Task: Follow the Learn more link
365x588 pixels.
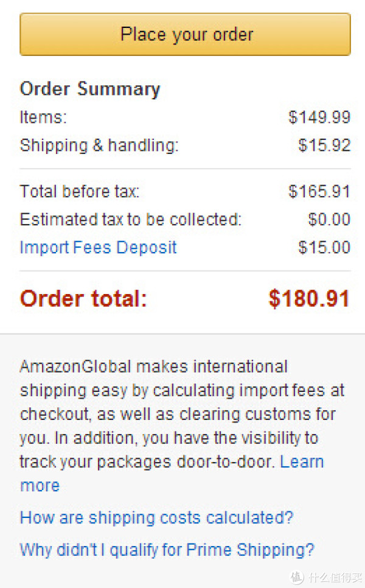Action: coord(302,461)
